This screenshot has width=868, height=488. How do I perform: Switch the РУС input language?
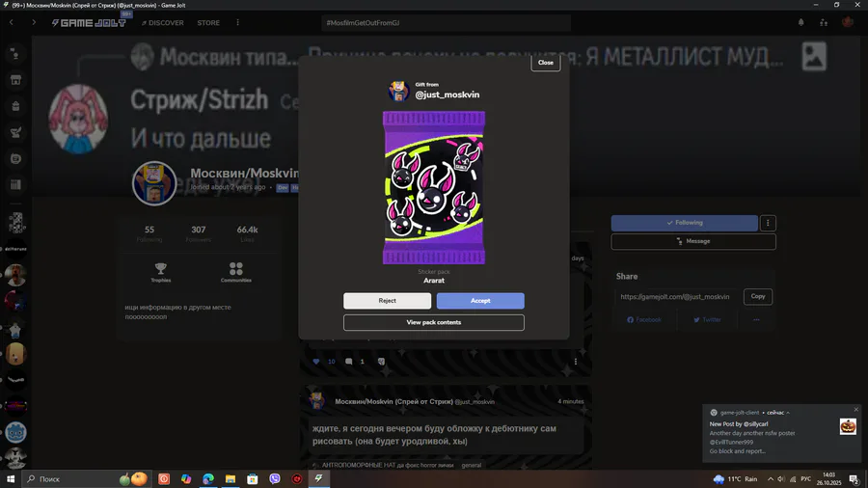pyautogui.click(x=806, y=479)
